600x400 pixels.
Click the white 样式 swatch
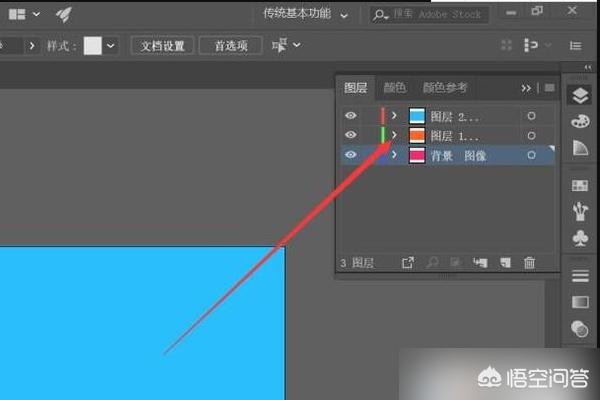coord(92,46)
